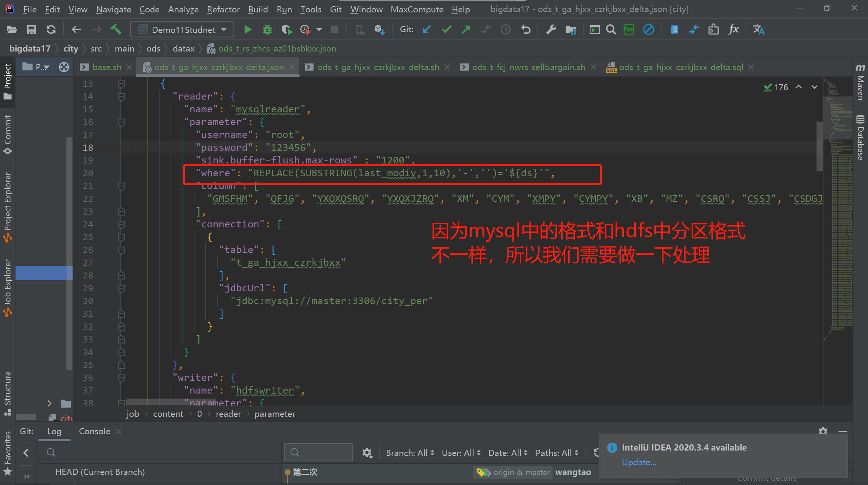Open the Console tab in Git panel
The image size is (868, 485).
[x=95, y=432]
